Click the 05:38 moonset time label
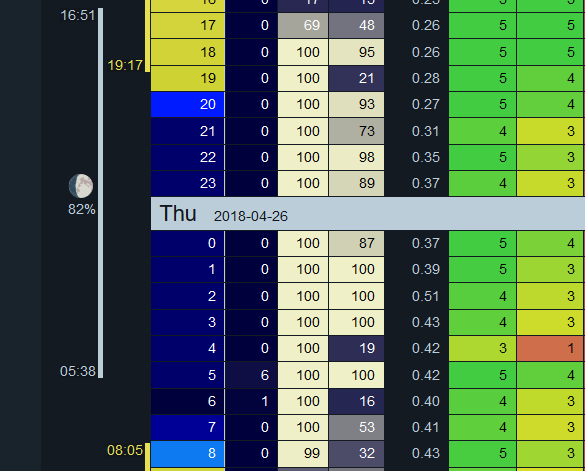 (78, 371)
